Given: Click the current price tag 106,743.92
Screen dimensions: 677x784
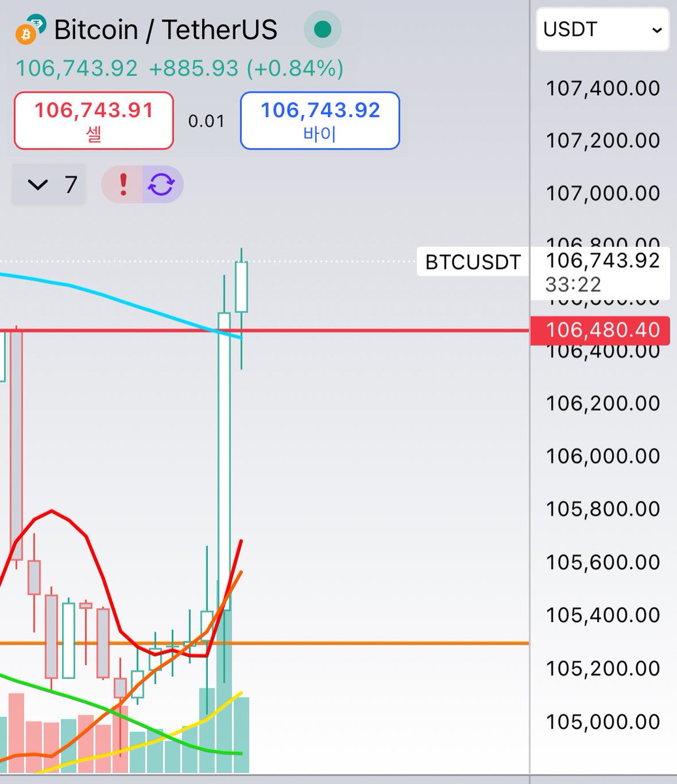Looking at the screenshot, I should [603, 261].
